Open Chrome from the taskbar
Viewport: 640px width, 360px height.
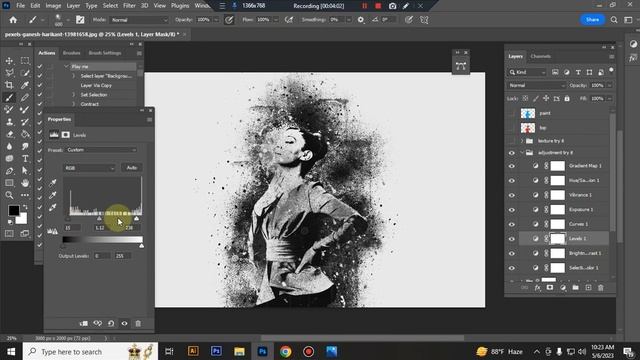(x=285, y=351)
